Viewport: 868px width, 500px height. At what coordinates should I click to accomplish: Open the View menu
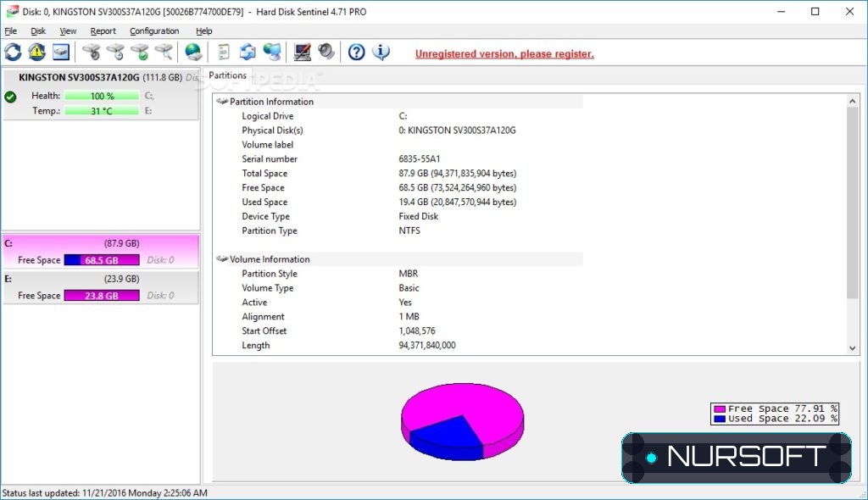68,31
